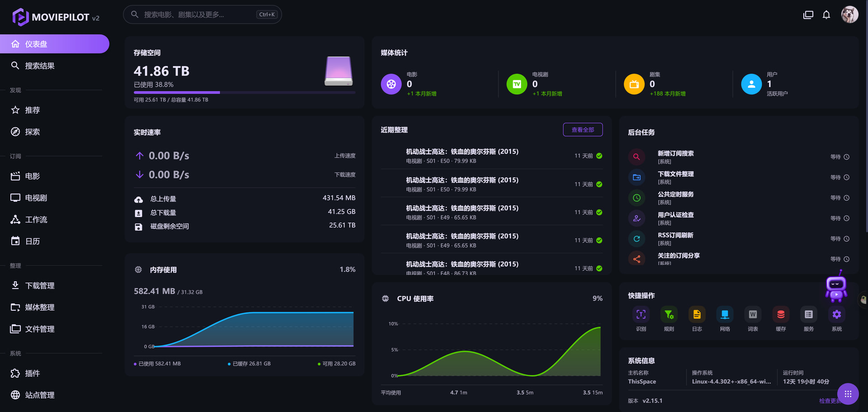Open the 识别 quick action
The width and height of the screenshot is (868, 412).
641,319
